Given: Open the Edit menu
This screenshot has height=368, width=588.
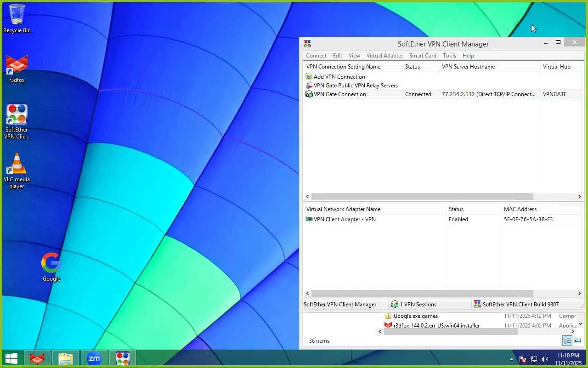Looking at the screenshot, I should tap(338, 56).
